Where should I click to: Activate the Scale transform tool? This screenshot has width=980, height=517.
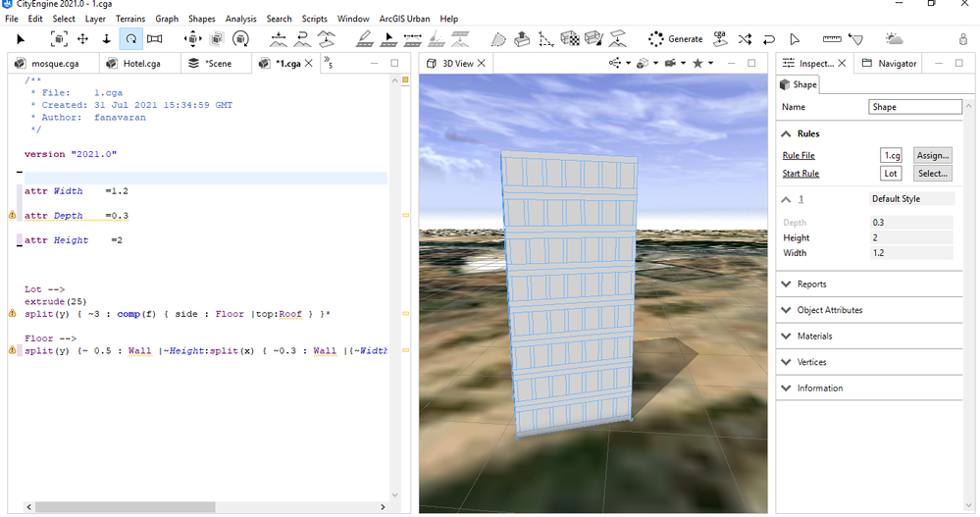click(x=216, y=39)
